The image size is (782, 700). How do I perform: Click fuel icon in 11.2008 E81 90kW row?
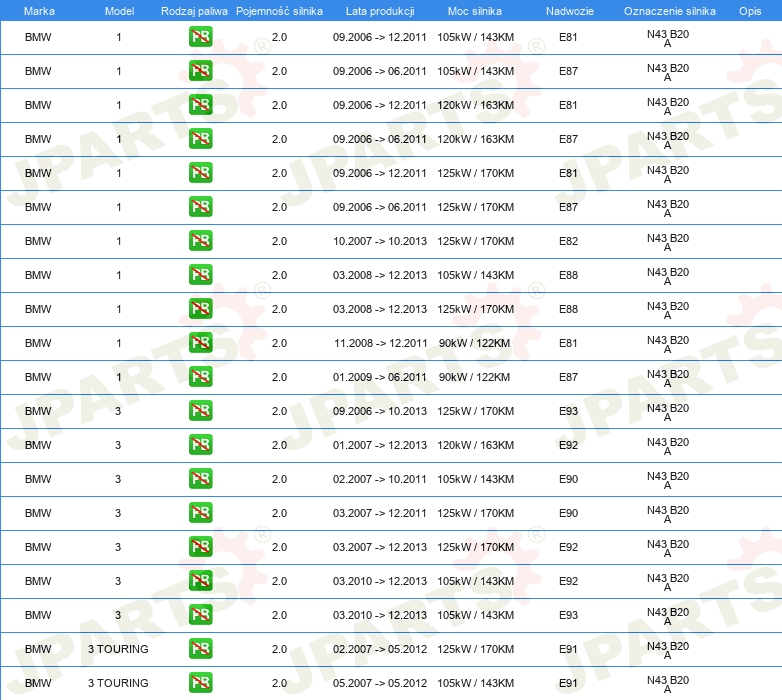200,343
